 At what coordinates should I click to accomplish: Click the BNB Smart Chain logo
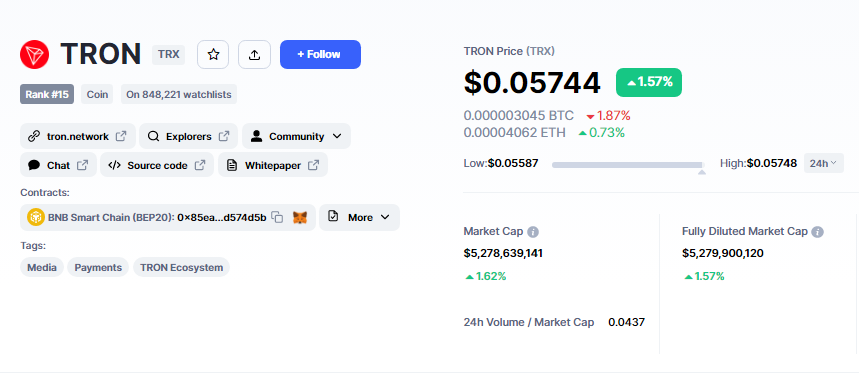coord(36,217)
